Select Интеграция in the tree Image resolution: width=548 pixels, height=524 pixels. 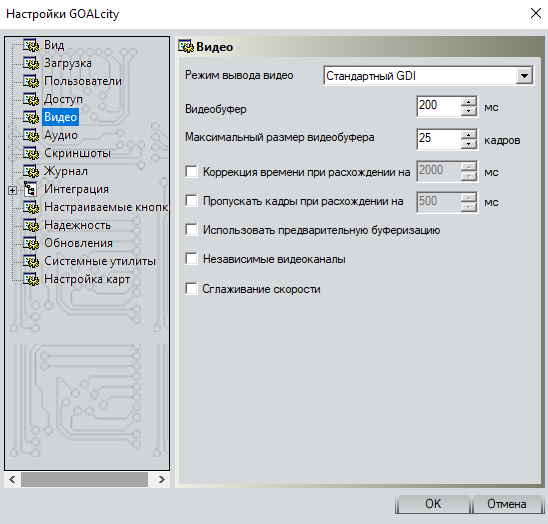[76, 189]
